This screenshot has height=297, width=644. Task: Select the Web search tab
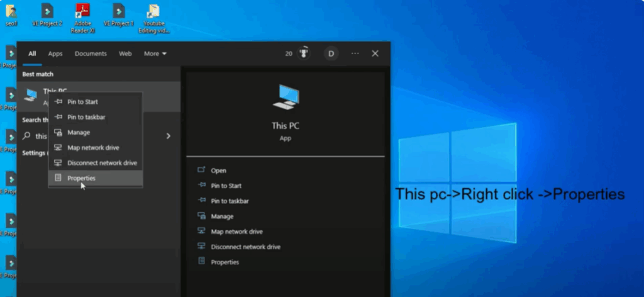[x=125, y=53]
